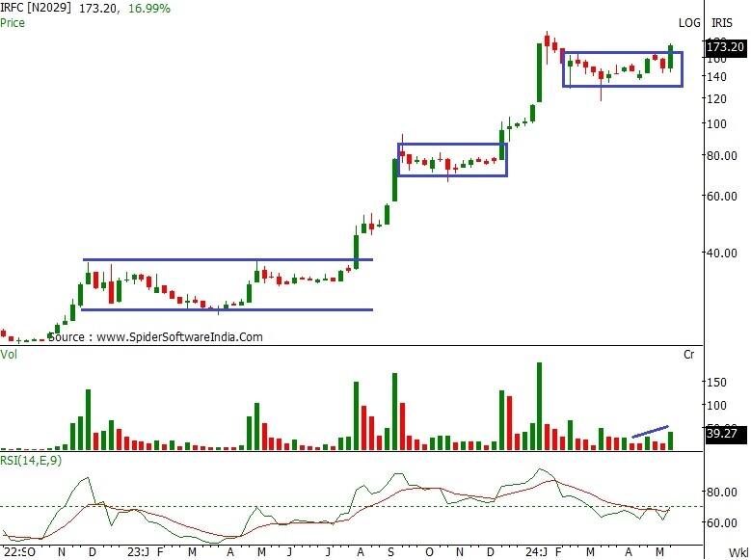The width and height of the screenshot is (751, 560).
Task: Click the black 173.20 price tag on axis
Action: point(726,47)
